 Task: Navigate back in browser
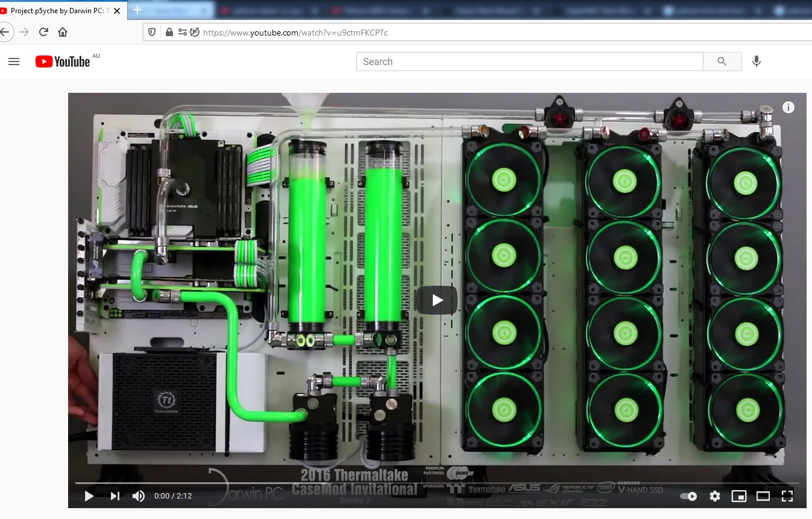point(5,32)
